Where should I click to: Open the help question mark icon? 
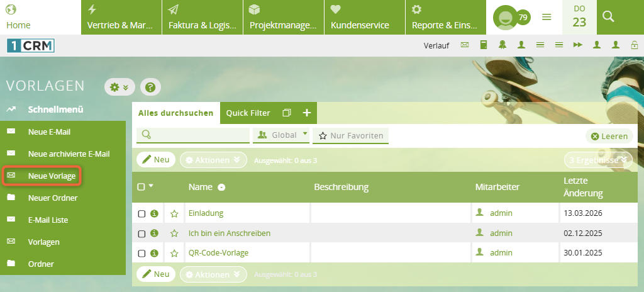click(150, 87)
